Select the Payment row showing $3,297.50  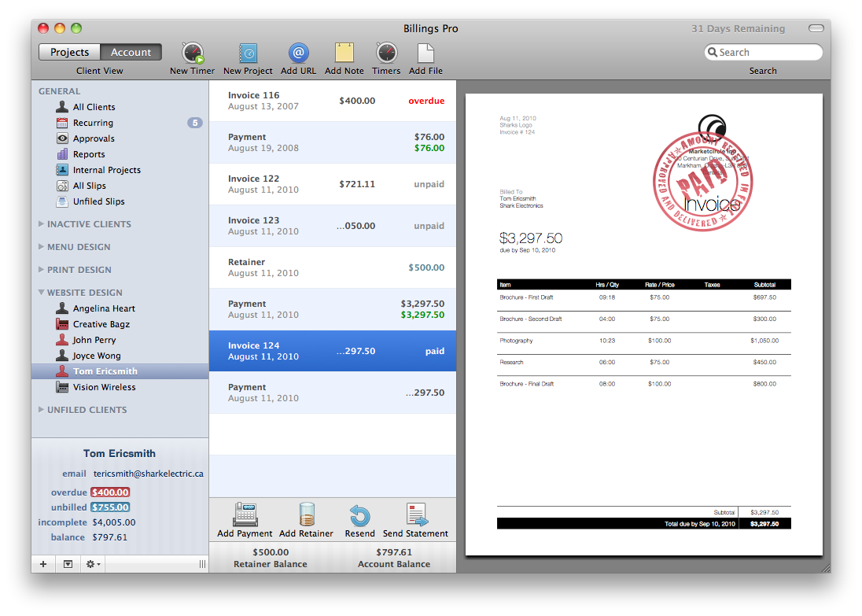pos(333,310)
